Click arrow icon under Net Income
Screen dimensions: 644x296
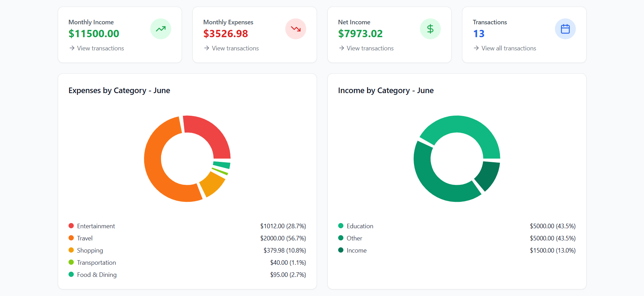click(341, 48)
